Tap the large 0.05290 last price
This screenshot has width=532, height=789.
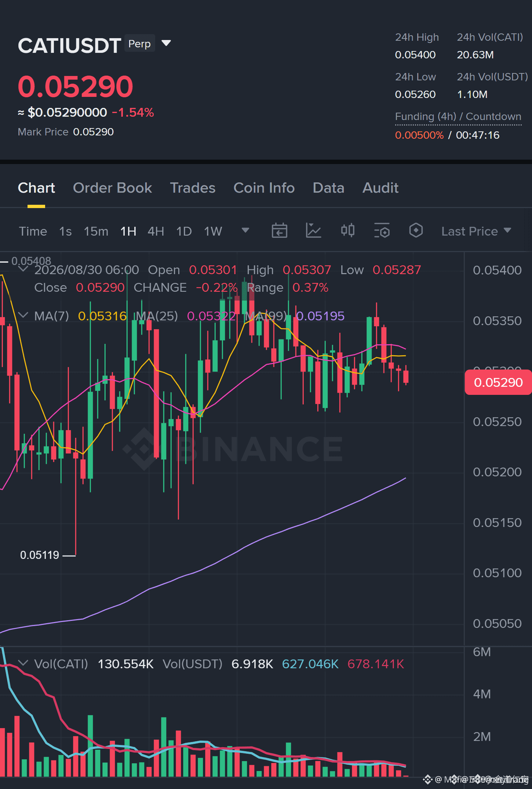[x=75, y=87]
